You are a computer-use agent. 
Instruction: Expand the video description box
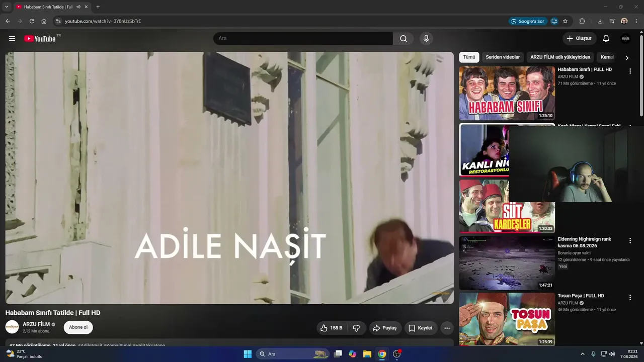tap(229, 342)
